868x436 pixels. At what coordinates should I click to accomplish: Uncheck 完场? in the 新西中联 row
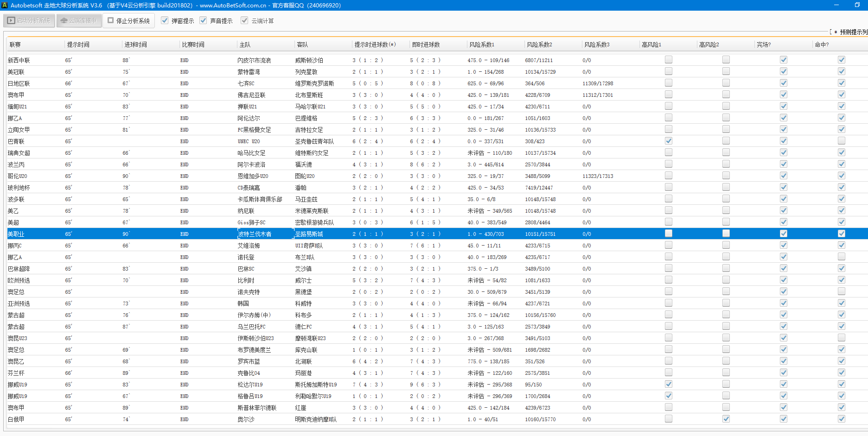click(783, 60)
